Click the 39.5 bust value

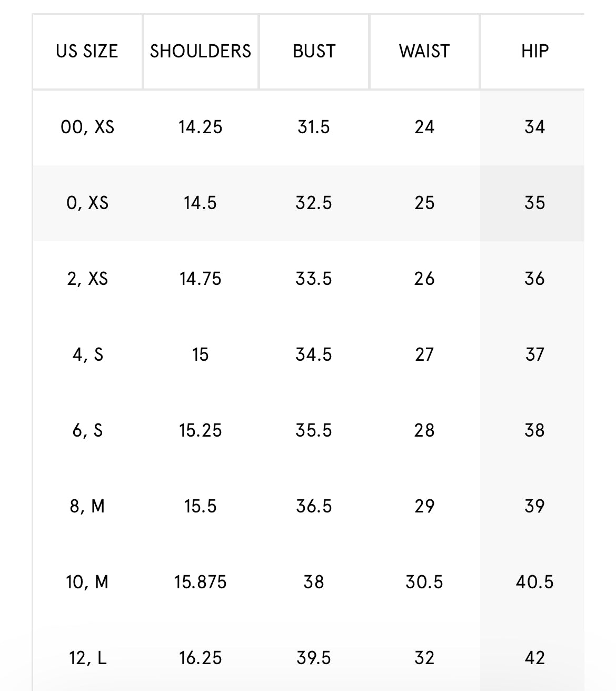314,658
